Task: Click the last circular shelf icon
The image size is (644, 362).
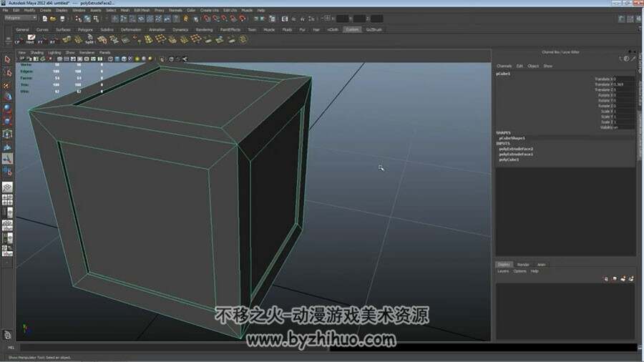Action: [243, 40]
